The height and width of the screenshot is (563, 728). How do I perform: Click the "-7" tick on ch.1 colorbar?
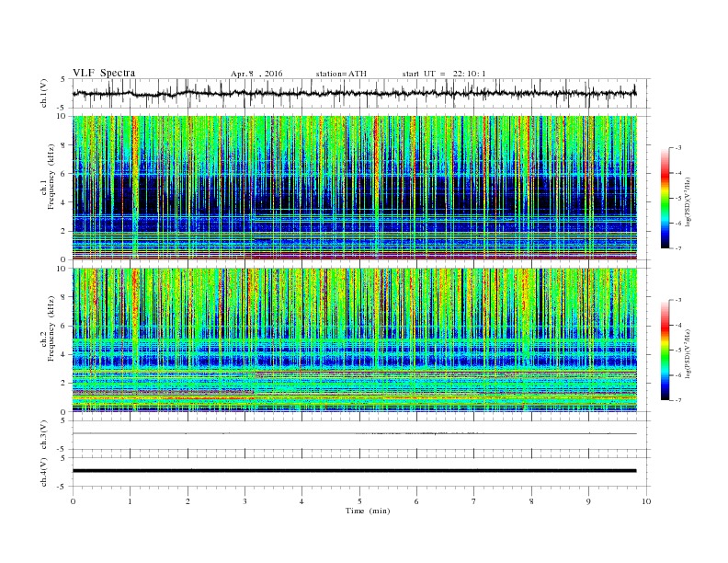[x=678, y=248]
